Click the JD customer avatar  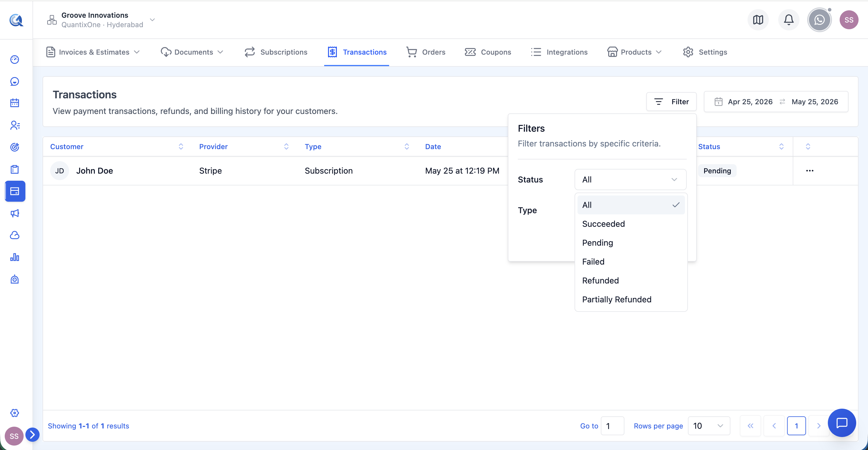click(x=60, y=171)
